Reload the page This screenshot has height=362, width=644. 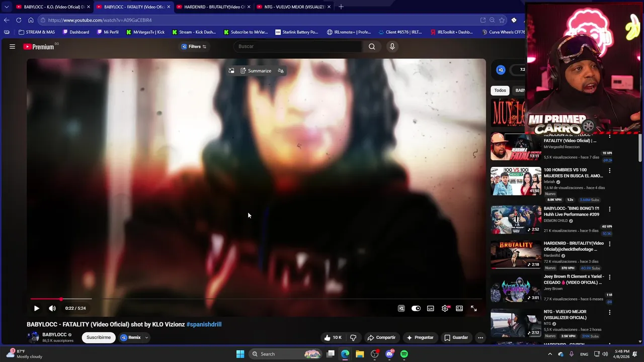click(19, 20)
